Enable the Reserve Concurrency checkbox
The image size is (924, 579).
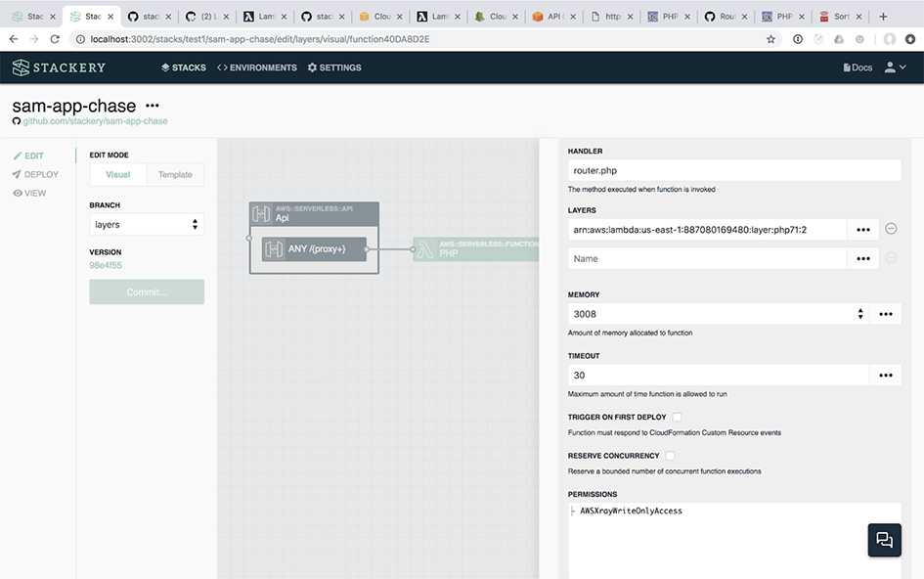pos(670,455)
